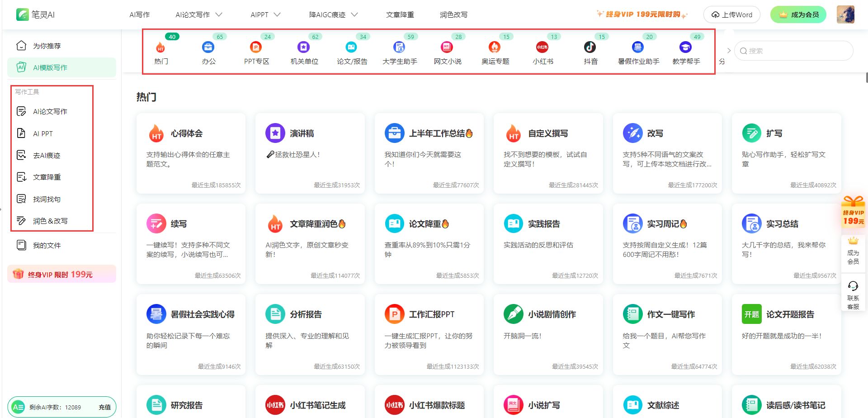Select the 办公 category icon
Viewport: 868px width, 418px height.
coord(208,47)
